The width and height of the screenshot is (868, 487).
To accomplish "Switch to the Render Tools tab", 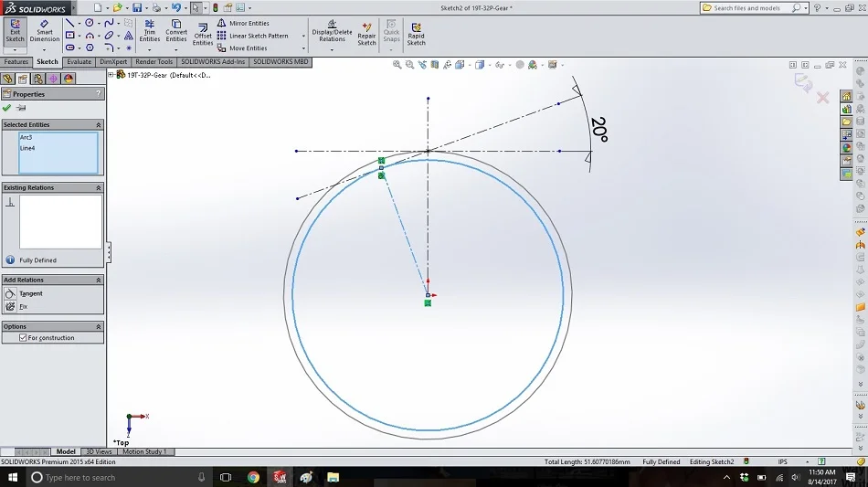I will tap(153, 62).
